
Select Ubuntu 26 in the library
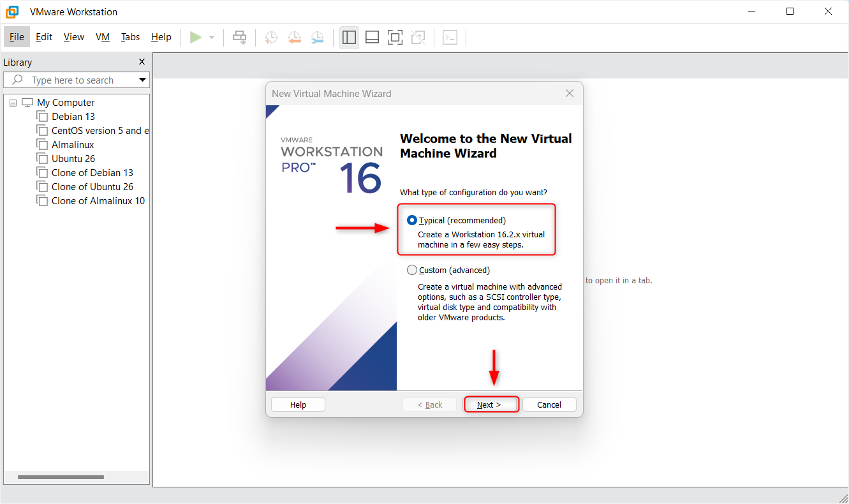pyautogui.click(x=73, y=158)
